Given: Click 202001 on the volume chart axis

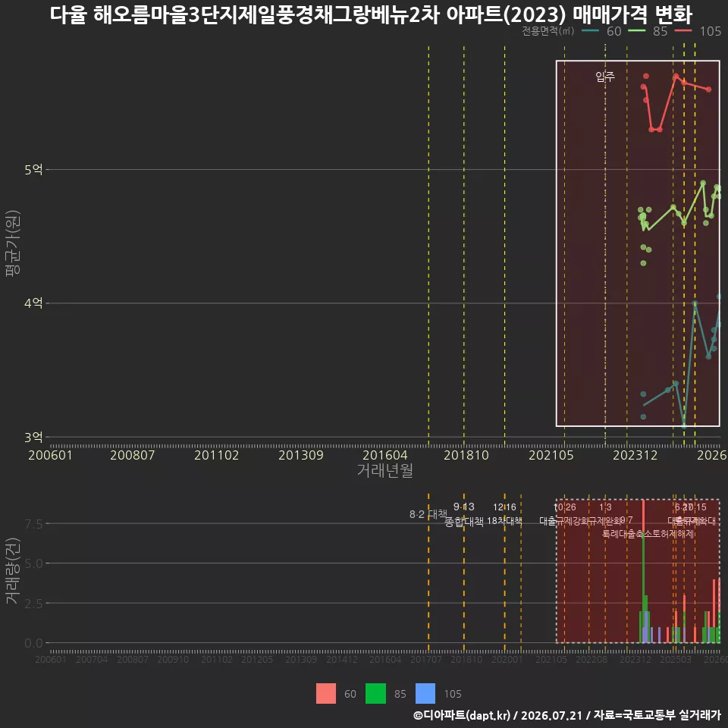Looking at the screenshot, I should coord(507,659).
